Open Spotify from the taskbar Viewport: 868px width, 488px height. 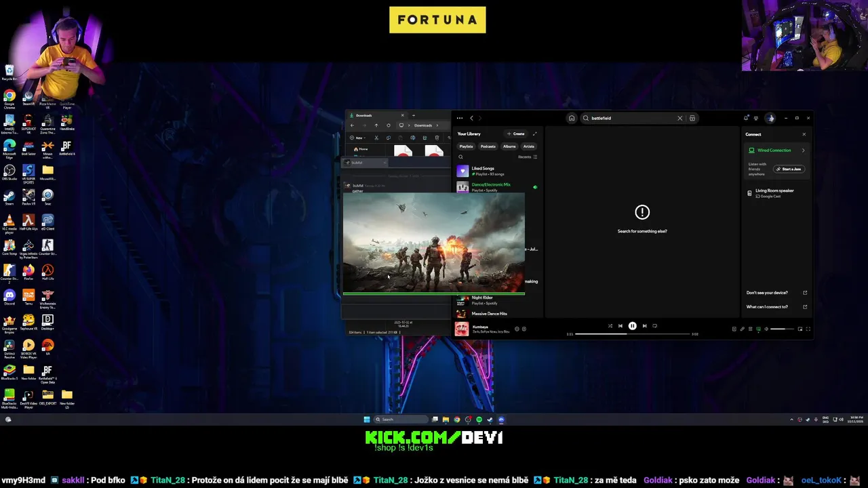pyautogui.click(x=479, y=420)
